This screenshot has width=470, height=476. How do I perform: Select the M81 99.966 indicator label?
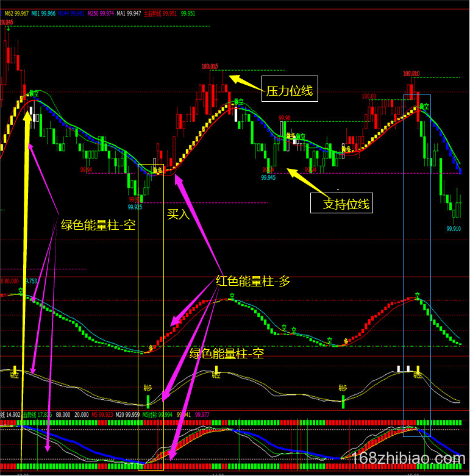click(x=43, y=13)
